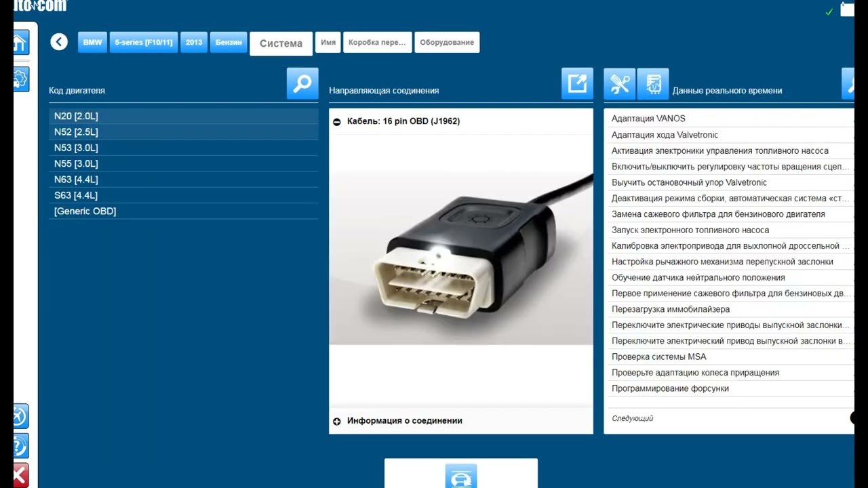Select Замена сажевого фильтра для бензинового двигателя

click(x=729, y=214)
